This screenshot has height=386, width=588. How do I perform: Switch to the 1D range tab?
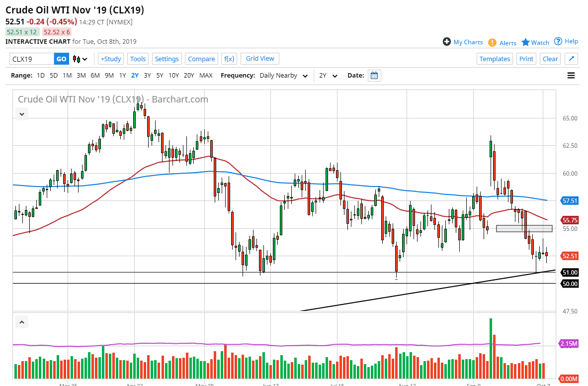41,75
